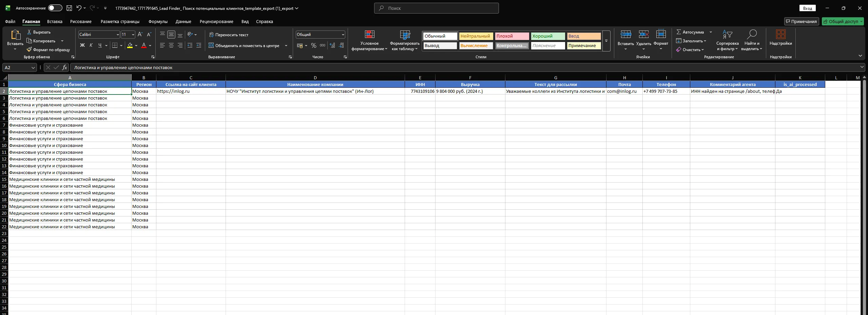Click the Save floppy disk icon
868x315 pixels.
[69, 8]
